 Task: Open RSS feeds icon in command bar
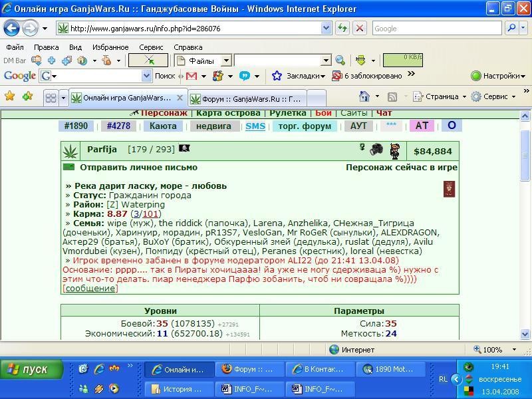pos(392,97)
